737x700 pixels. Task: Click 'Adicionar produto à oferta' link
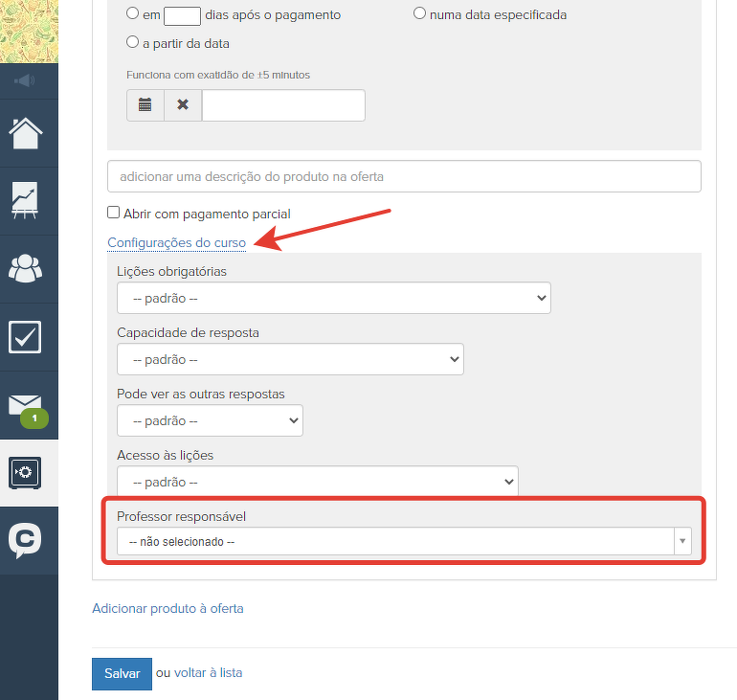(x=167, y=608)
